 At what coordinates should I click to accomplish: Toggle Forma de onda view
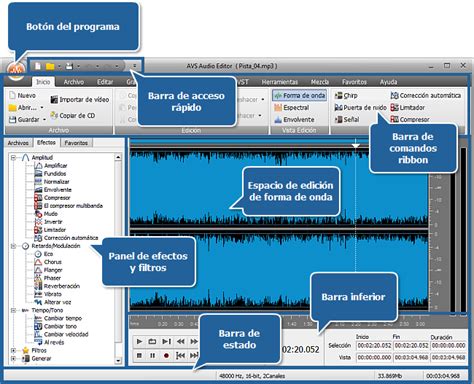(299, 96)
